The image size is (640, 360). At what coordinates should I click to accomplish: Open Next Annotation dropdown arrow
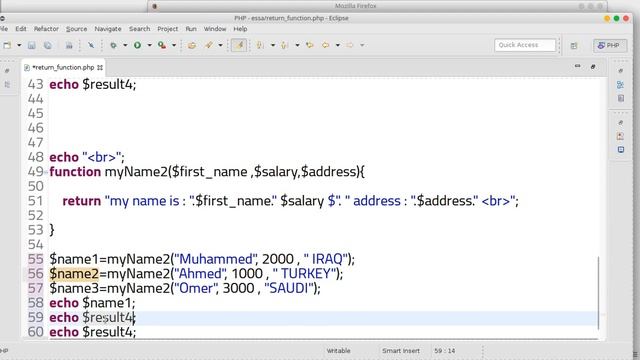pos(273,45)
